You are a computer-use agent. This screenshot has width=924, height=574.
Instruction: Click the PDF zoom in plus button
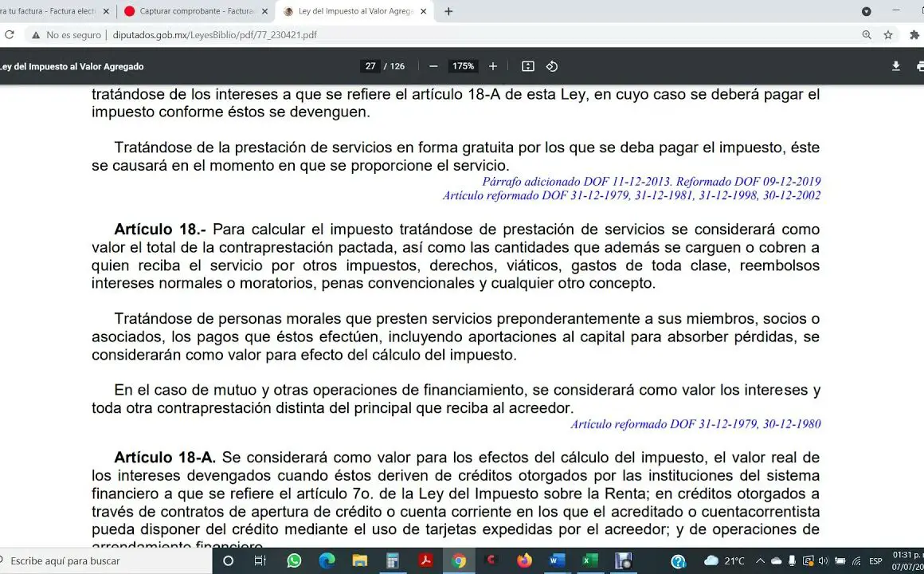pos(493,66)
